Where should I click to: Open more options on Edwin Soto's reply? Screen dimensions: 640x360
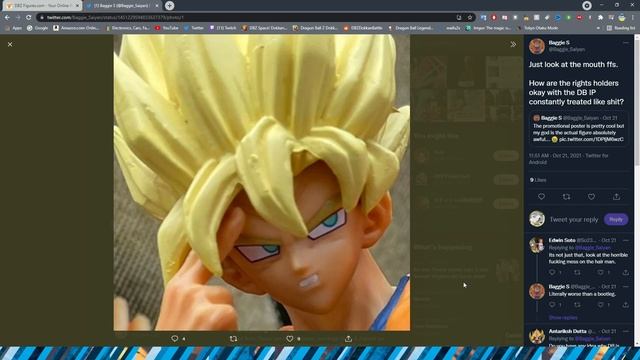pyautogui.click(x=626, y=240)
